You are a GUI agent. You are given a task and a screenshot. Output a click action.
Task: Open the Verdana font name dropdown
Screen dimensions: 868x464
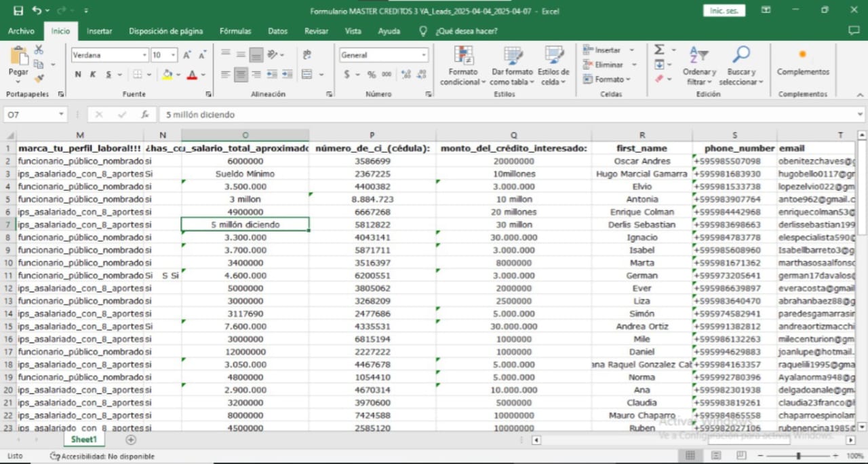pyautogui.click(x=144, y=55)
